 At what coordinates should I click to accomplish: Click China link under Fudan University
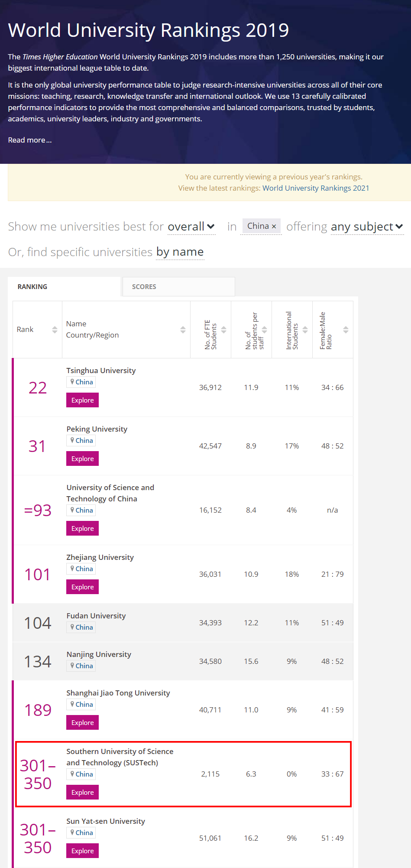(84, 627)
